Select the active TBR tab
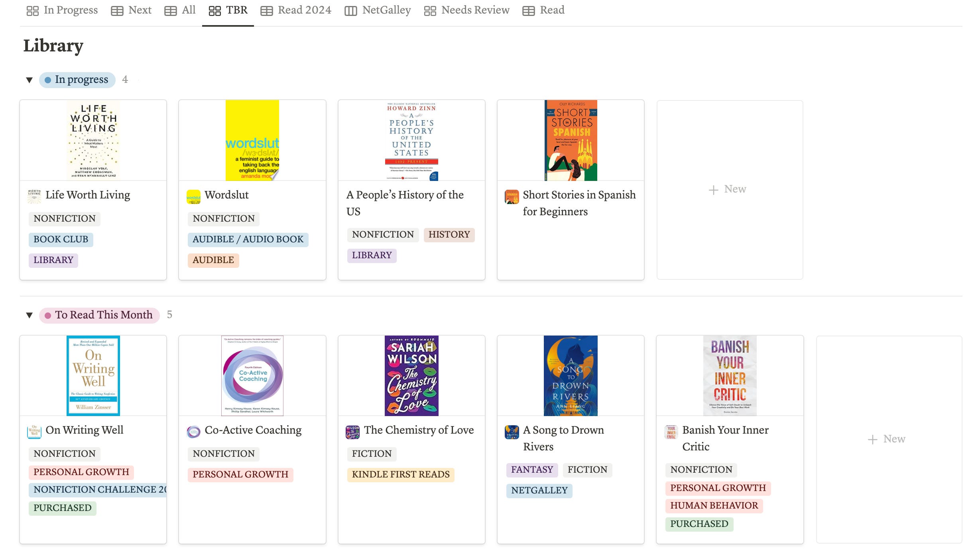Viewport: 980px width, 554px height. [x=228, y=10]
